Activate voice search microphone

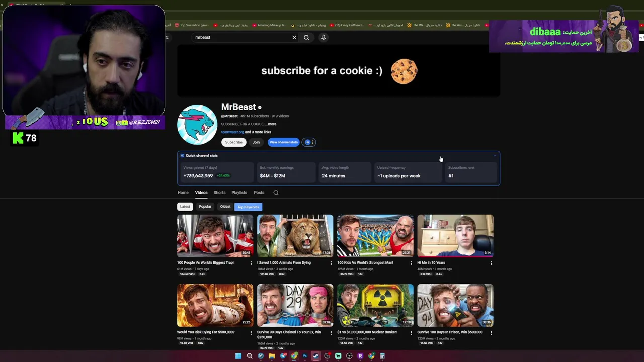[x=324, y=37]
